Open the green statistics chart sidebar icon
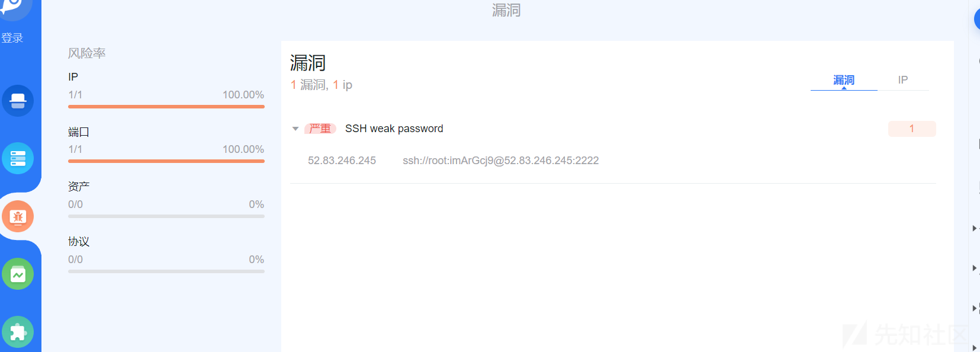 click(x=18, y=274)
